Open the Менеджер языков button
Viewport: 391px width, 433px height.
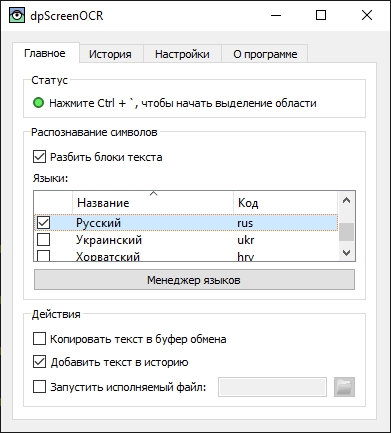click(194, 280)
